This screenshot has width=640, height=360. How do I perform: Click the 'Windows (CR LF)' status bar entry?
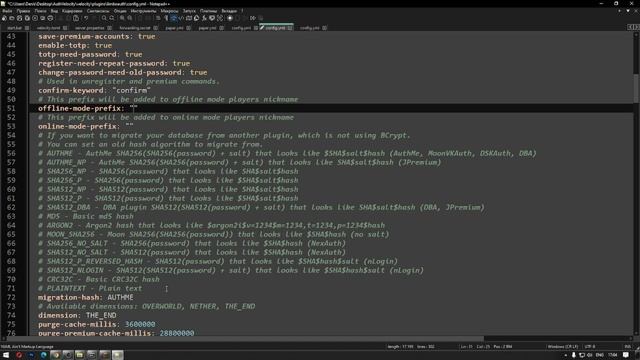tap(562, 347)
